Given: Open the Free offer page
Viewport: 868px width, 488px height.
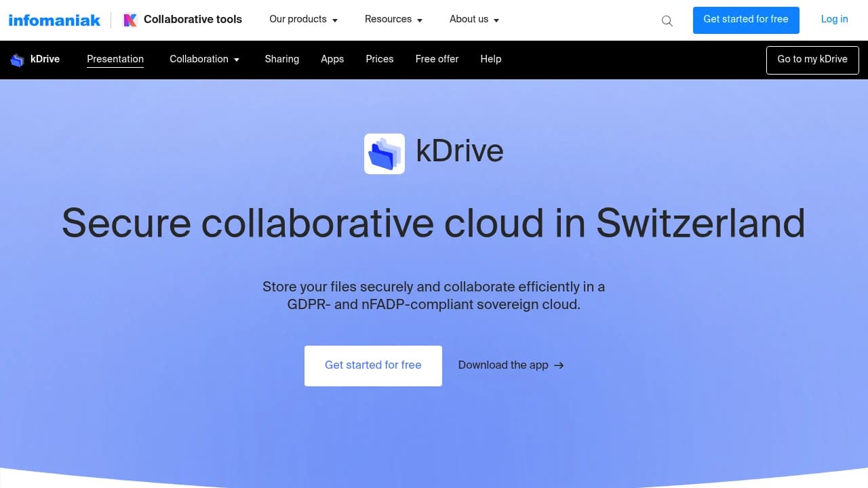Looking at the screenshot, I should click(437, 59).
